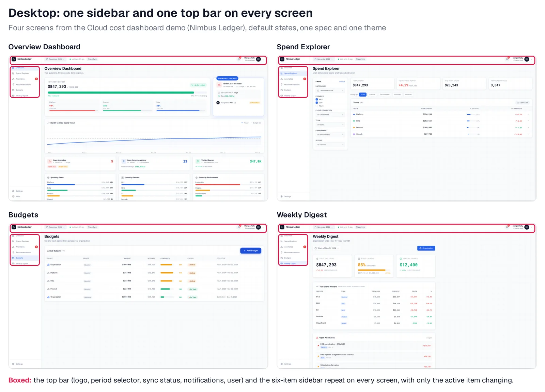Click the Nimbus Ledger logo on the Budgets screen
Viewport: 545px width, 392px height.
(14, 227)
